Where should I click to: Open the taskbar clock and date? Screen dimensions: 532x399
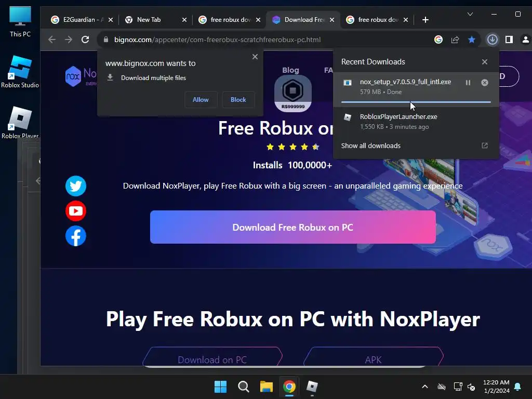tap(496, 387)
